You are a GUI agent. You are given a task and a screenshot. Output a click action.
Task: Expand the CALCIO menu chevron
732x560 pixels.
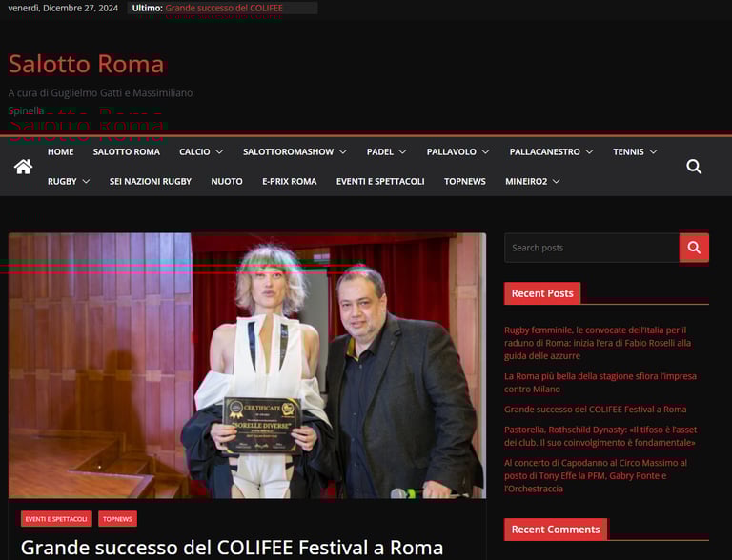click(219, 152)
